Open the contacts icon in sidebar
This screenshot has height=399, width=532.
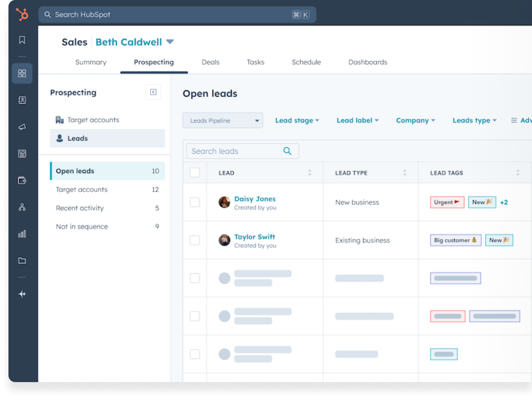click(22, 100)
